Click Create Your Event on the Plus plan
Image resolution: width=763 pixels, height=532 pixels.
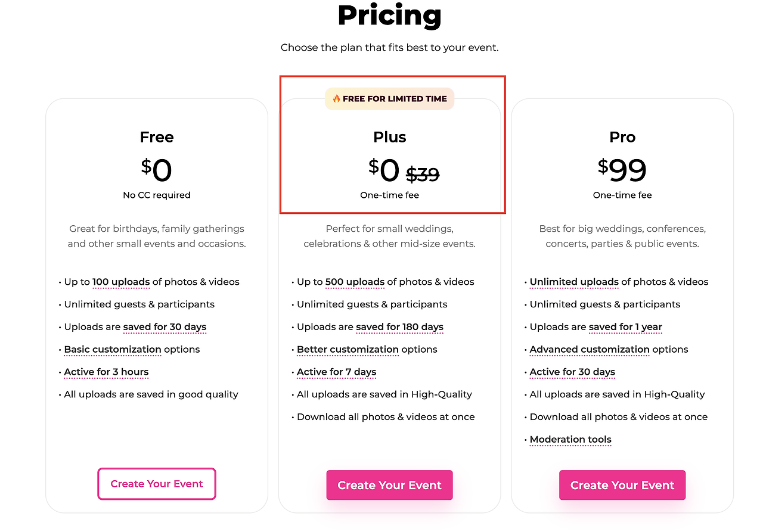(x=389, y=485)
